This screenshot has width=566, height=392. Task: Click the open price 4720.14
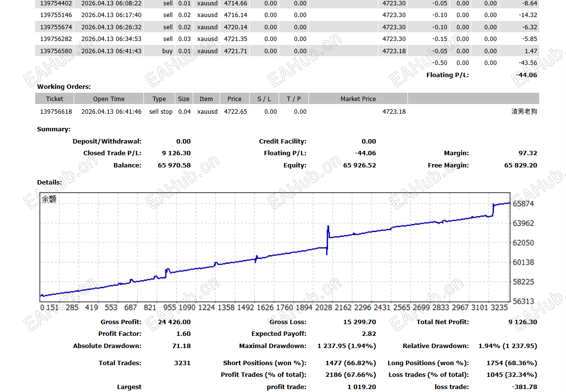235,27
